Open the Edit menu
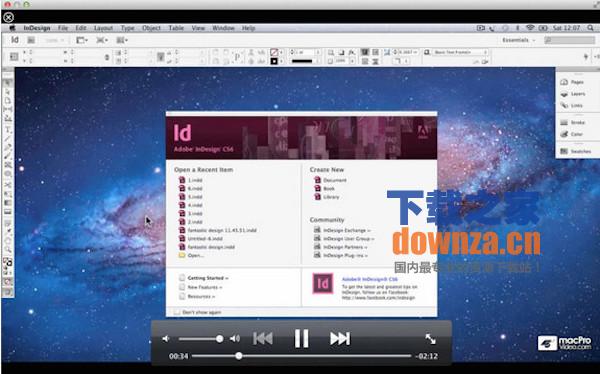Viewport: 600px width, 374px height. [81, 28]
